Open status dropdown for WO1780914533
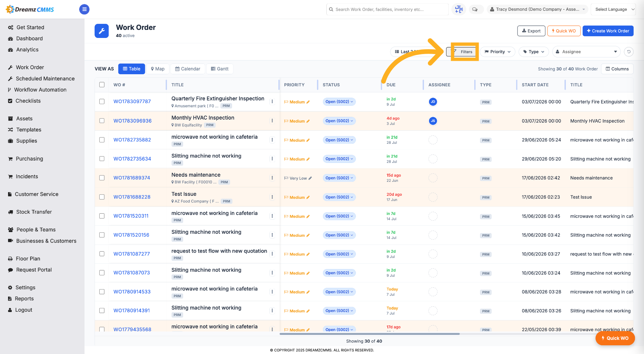 click(x=339, y=292)
